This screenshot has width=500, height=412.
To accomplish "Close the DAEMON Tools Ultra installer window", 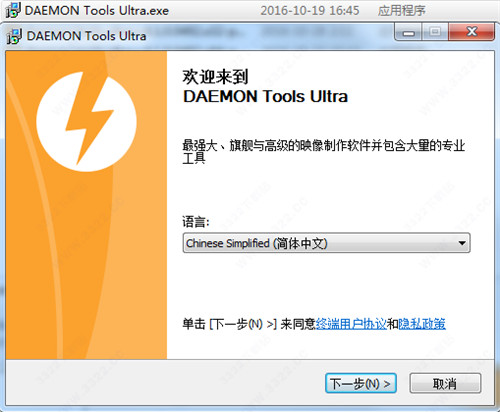I will [x=471, y=32].
